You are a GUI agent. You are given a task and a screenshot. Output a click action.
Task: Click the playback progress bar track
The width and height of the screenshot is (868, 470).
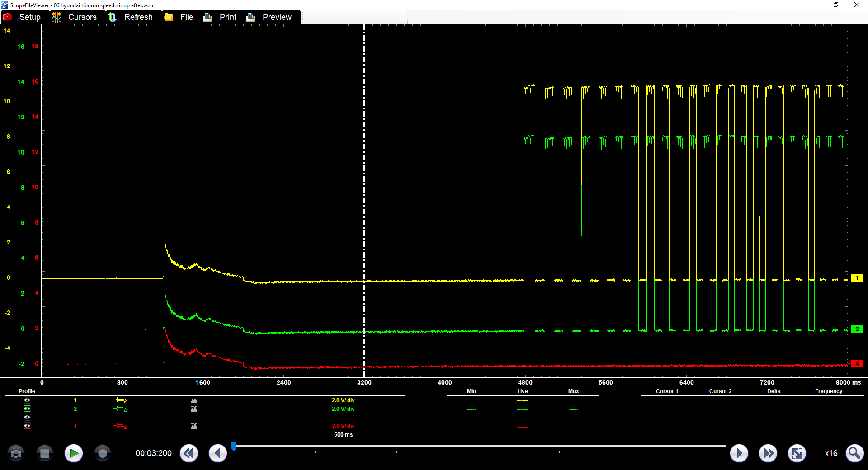pos(479,446)
